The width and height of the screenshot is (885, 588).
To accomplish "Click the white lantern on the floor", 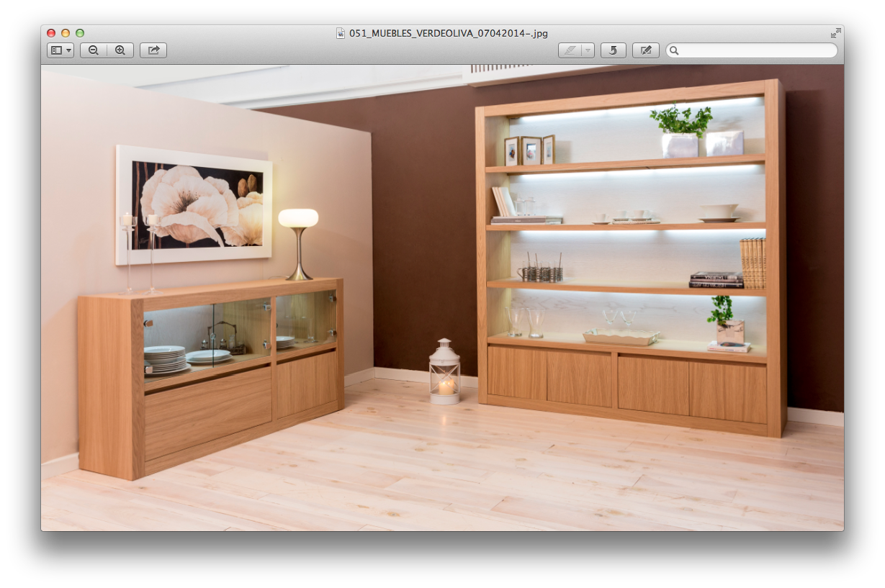I will 444,371.
